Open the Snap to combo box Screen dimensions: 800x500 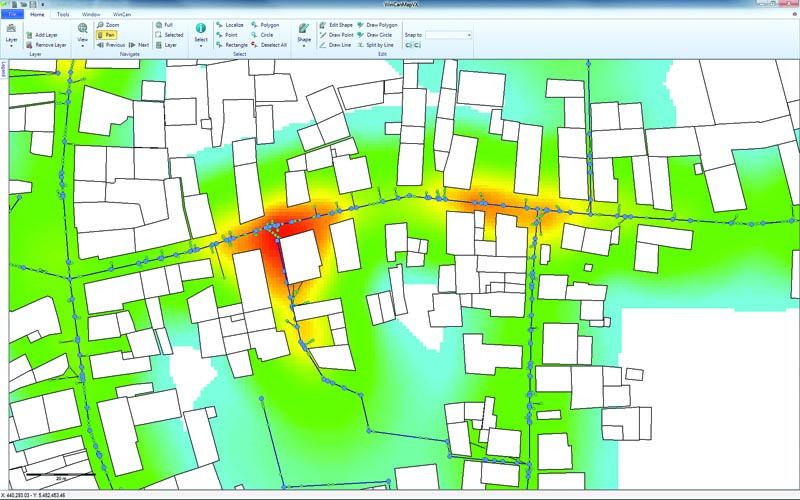click(x=448, y=34)
